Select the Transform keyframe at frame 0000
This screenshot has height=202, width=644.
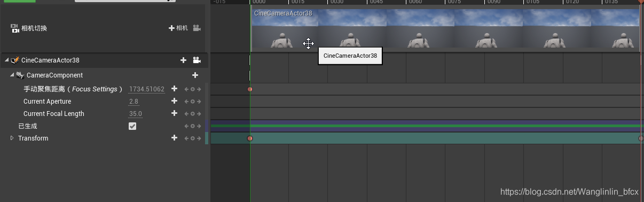[x=250, y=138]
